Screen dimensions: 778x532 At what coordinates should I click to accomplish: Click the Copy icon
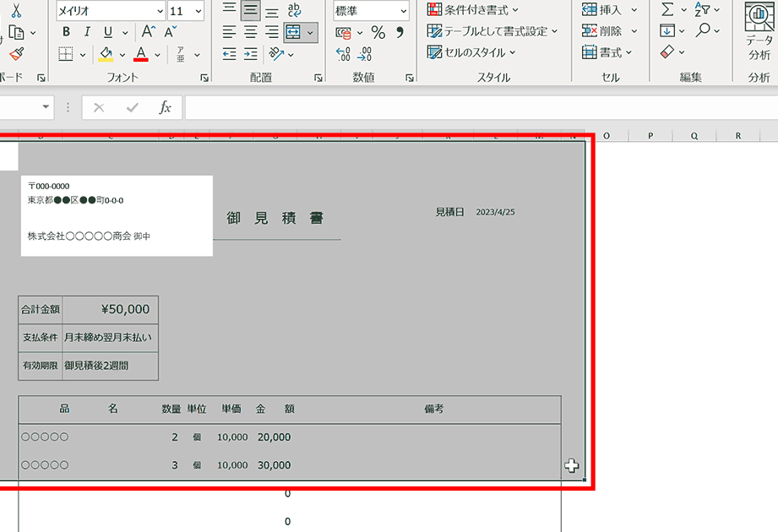[x=16, y=33]
